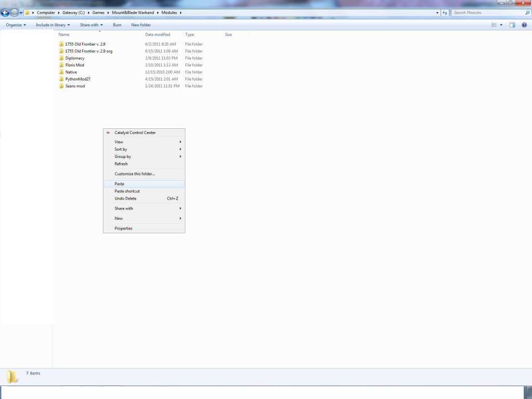Sort files by Date modified column header
The image size is (532, 399).
coord(157,35)
